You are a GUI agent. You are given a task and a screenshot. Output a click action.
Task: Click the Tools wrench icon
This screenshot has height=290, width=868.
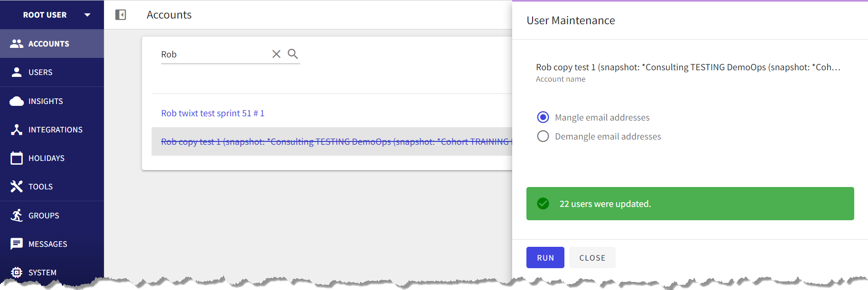pyautogui.click(x=17, y=187)
